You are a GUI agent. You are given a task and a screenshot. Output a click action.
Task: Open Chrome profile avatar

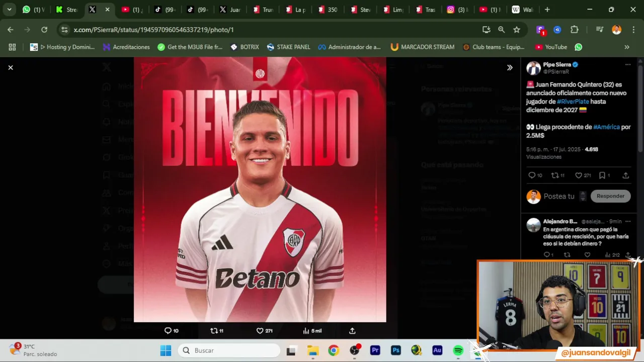(616, 30)
